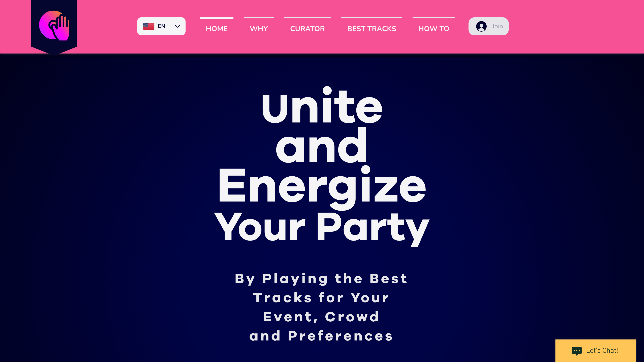This screenshot has width=644, height=362.
Task: Click the HOME navigation tab
Action: point(216,29)
